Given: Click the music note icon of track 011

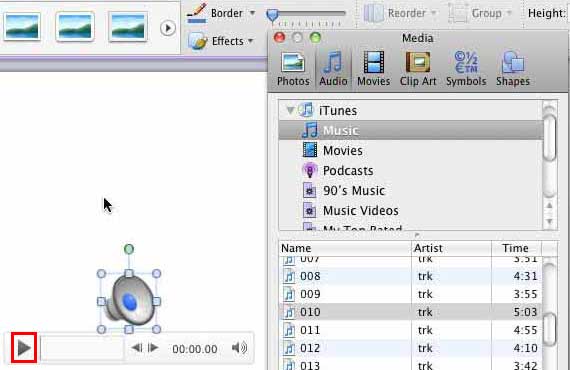Looking at the screenshot, I should [289, 330].
